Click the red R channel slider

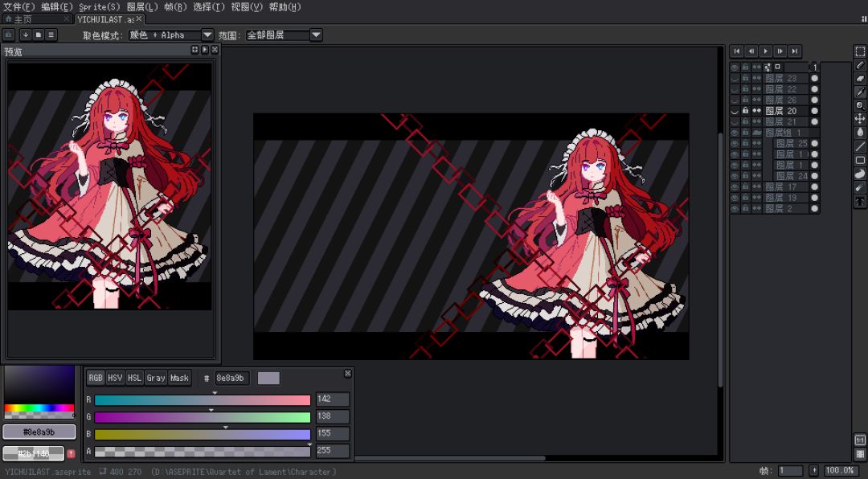202,399
